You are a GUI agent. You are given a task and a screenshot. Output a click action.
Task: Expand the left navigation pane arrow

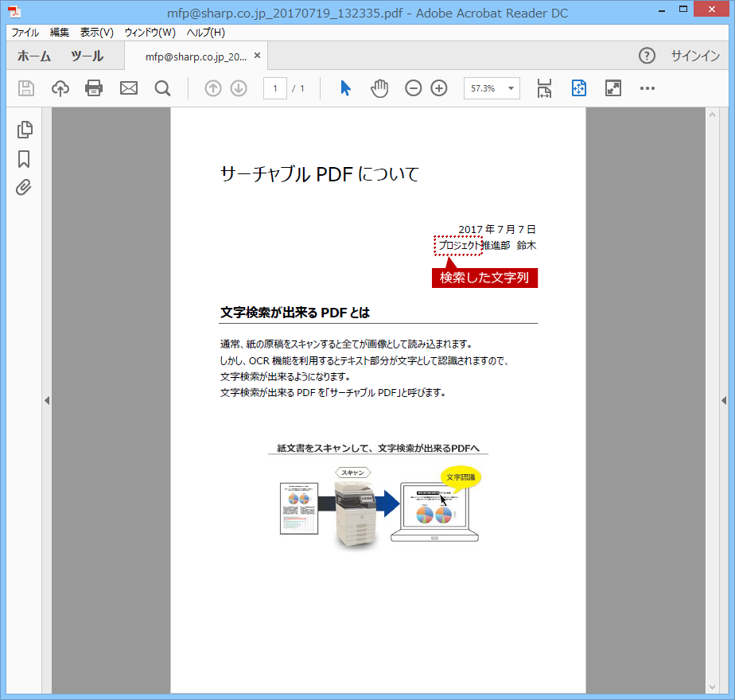click(x=47, y=400)
